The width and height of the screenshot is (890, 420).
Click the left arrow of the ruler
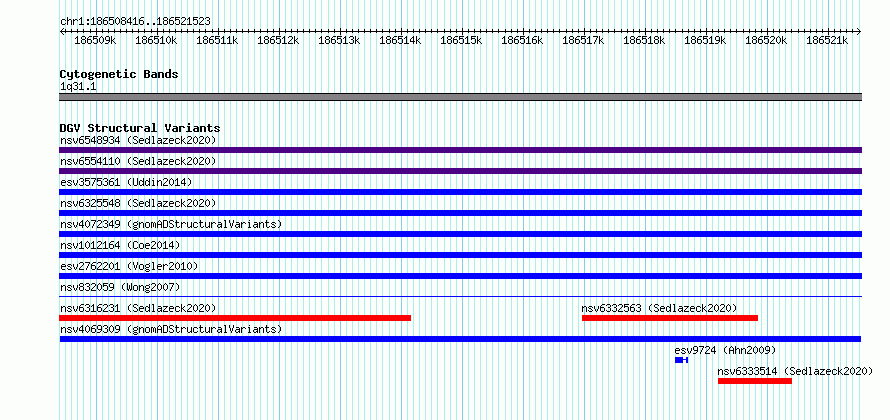(x=62, y=32)
